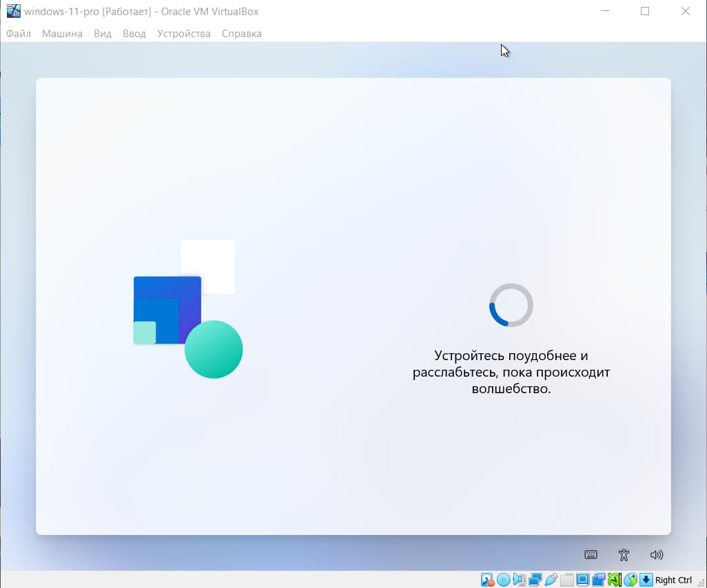This screenshot has width=707, height=588.
Task: Click the display monitor status icon
Action: pyautogui.click(x=582, y=580)
